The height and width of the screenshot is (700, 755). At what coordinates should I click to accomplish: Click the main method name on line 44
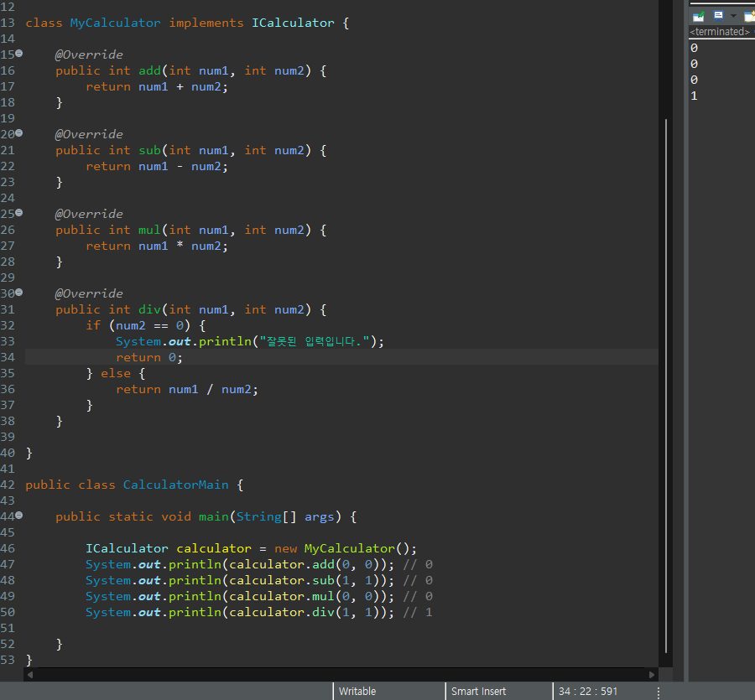click(x=214, y=516)
